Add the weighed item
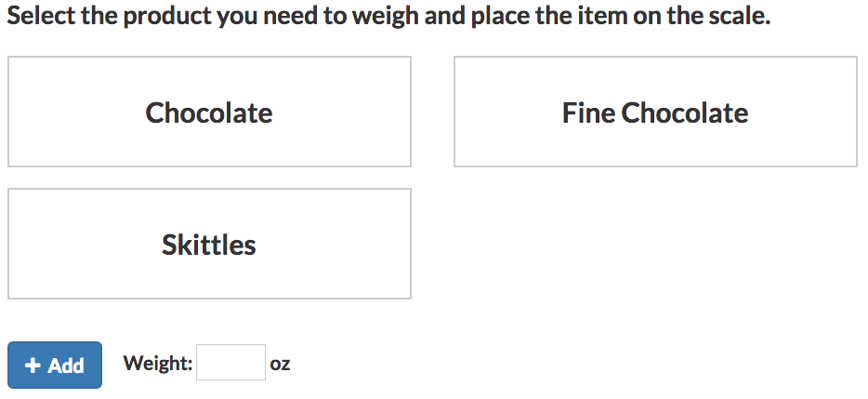 tap(55, 365)
